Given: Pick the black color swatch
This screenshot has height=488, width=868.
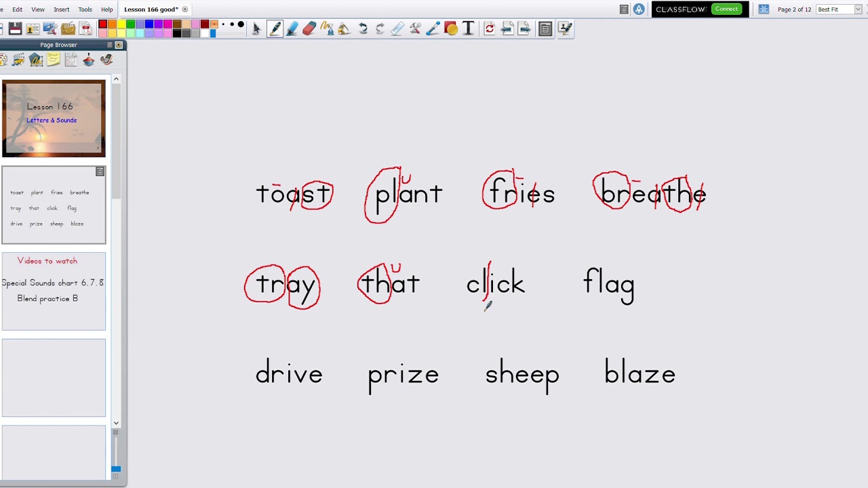Looking at the screenshot, I should 177,33.
